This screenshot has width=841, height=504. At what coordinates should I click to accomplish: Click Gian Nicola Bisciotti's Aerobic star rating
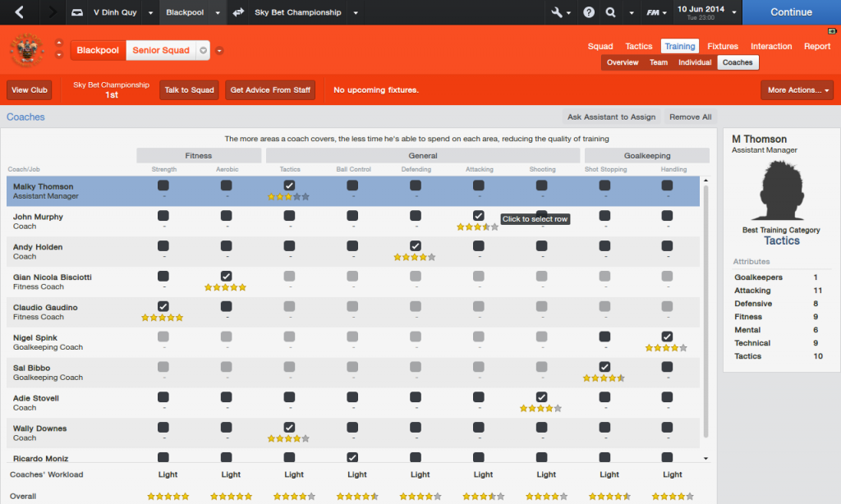225,287
